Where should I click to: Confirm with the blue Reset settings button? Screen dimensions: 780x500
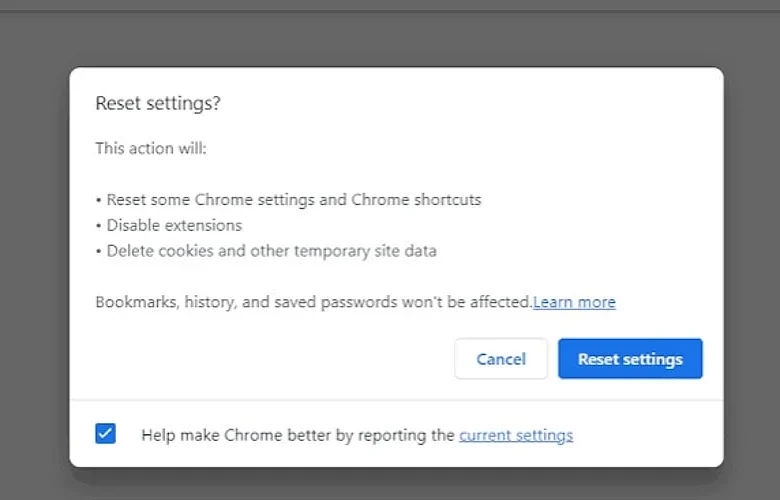tap(630, 359)
